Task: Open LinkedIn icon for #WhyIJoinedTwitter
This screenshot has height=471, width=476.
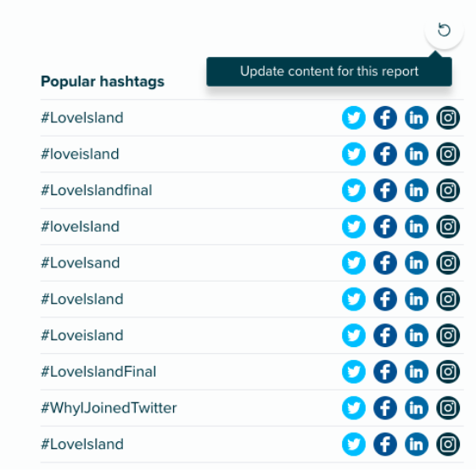Action: (417, 408)
